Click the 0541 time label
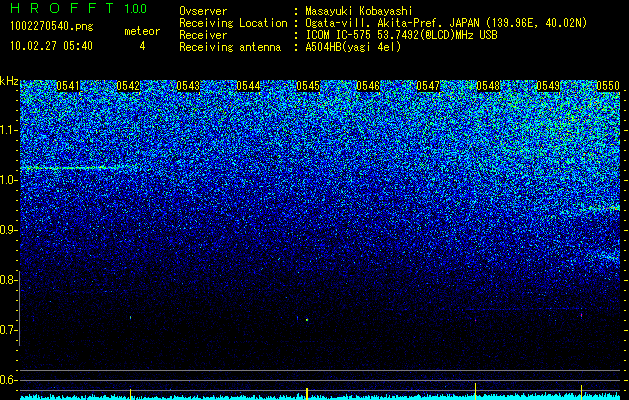Image resolution: width=629 pixels, height=400 pixels. tap(68, 86)
